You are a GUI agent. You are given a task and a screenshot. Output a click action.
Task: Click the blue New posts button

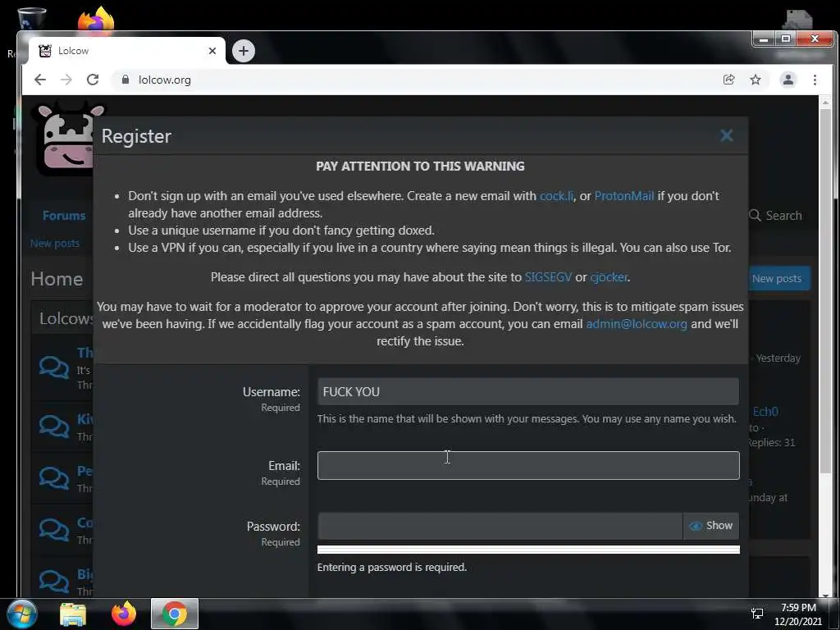click(778, 278)
